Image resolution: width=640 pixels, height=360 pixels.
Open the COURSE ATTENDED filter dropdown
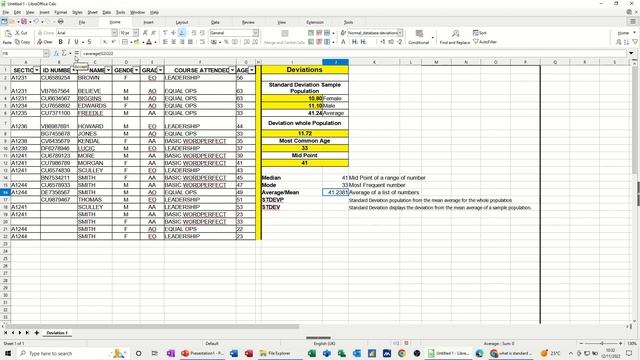coord(232,70)
